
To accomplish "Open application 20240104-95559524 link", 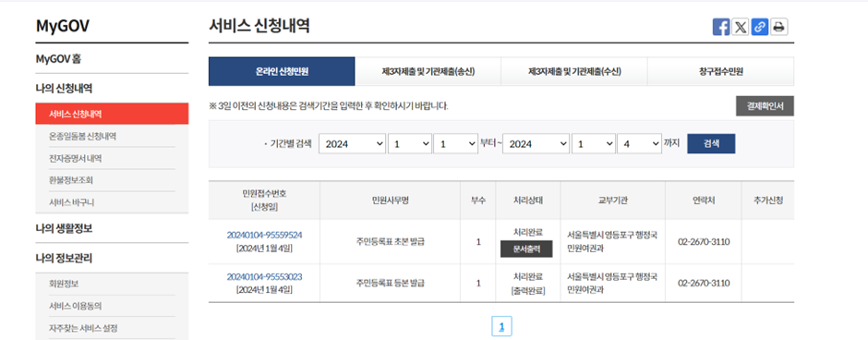I will 264,235.
